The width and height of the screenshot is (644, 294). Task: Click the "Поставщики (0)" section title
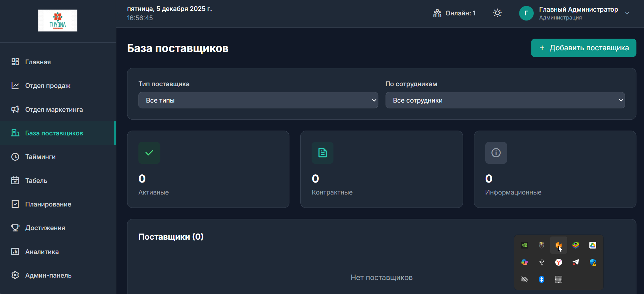click(x=171, y=237)
